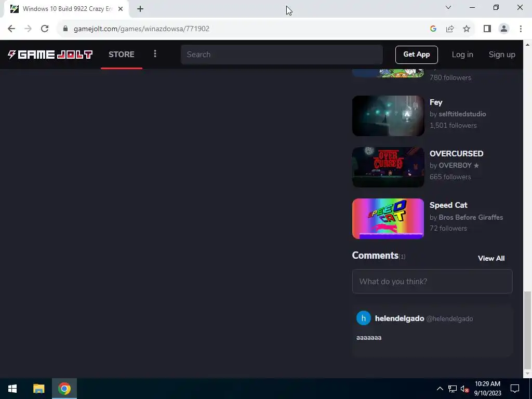Open the Chrome three-dot menu

click(521, 29)
